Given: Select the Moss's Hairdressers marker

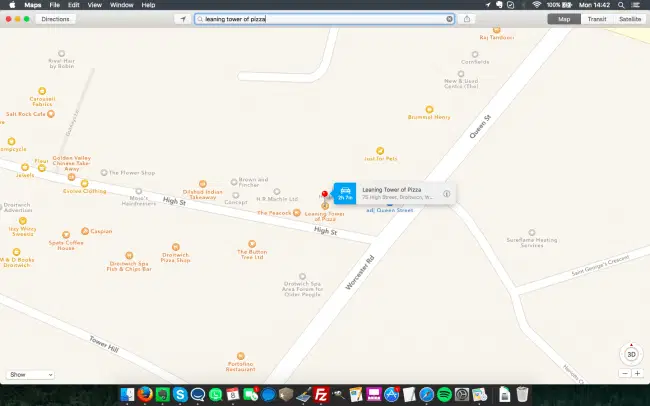Looking at the screenshot, I should click(139, 191).
